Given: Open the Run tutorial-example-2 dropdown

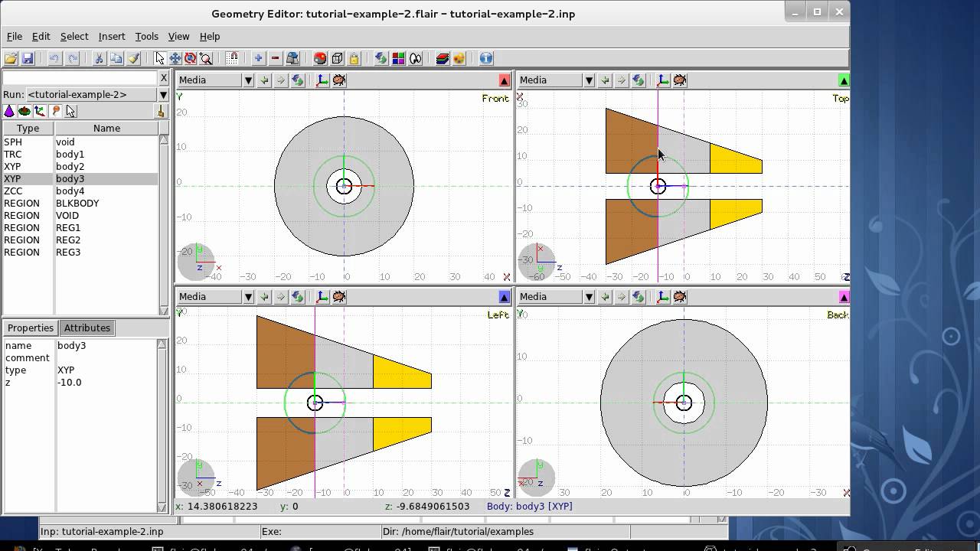Looking at the screenshot, I should (163, 94).
